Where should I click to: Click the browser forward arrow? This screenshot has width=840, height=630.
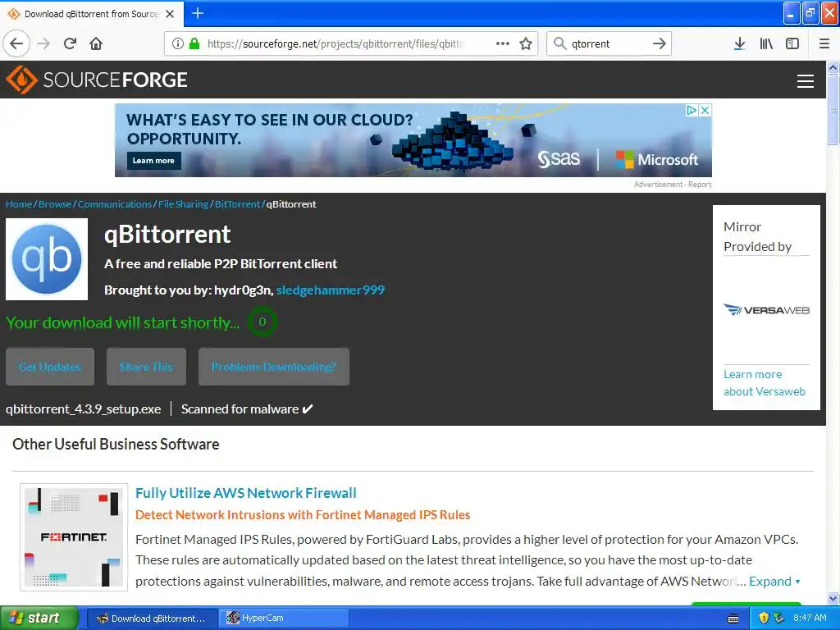tap(43, 43)
